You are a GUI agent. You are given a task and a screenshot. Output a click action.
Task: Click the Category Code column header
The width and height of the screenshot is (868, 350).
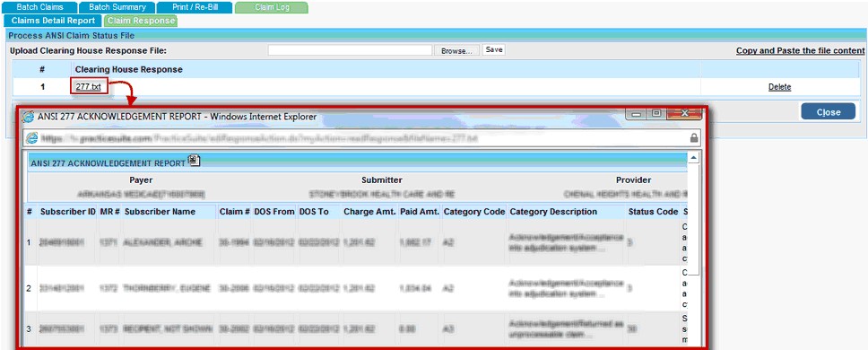click(x=474, y=212)
